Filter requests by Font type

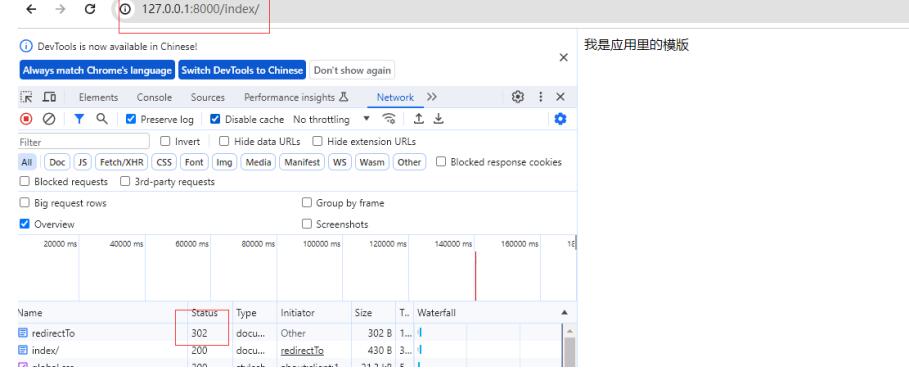[194, 162]
